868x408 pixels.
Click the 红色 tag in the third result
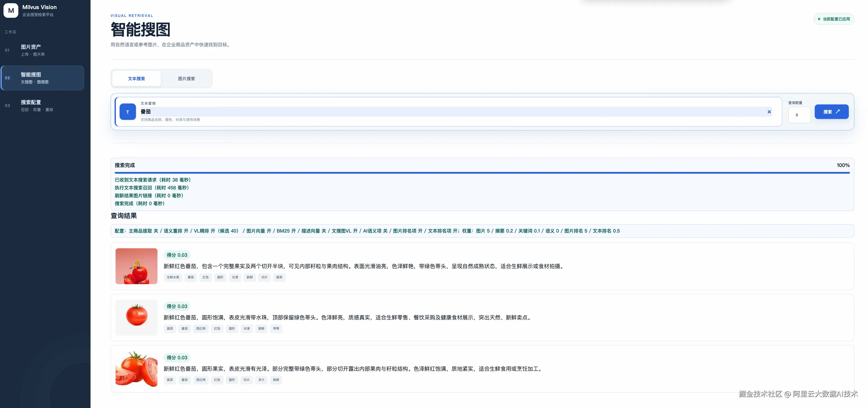pyautogui.click(x=217, y=380)
